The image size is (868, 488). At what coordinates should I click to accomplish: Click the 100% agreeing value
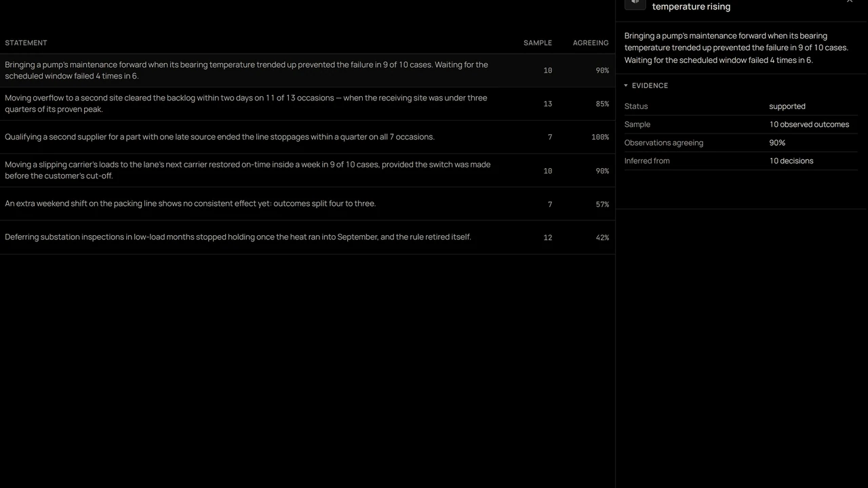pyautogui.click(x=600, y=138)
